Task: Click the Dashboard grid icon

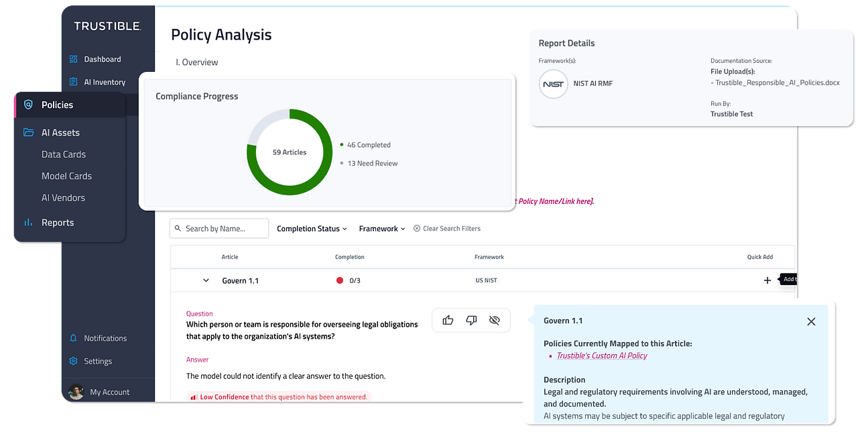Action: click(74, 59)
